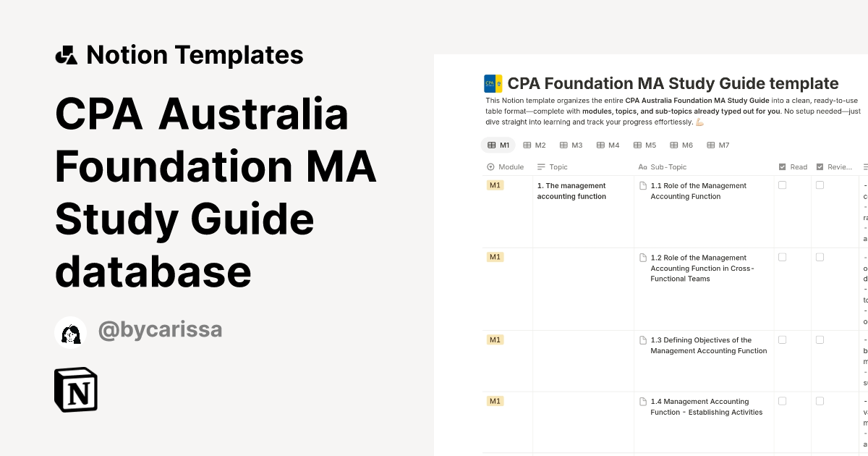
Task: Tick the Read checkbox on the 1.4 row
Action: tap(782, 400)
